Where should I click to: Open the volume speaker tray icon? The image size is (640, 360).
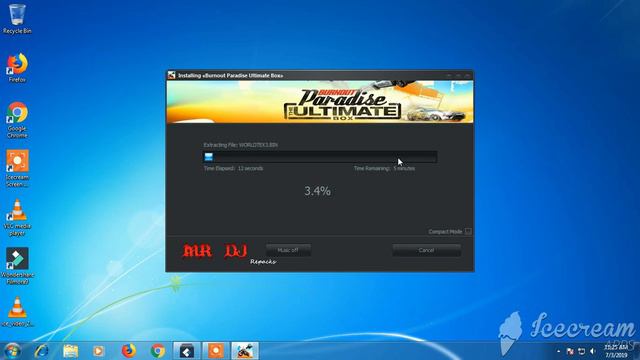click(593, 351)
